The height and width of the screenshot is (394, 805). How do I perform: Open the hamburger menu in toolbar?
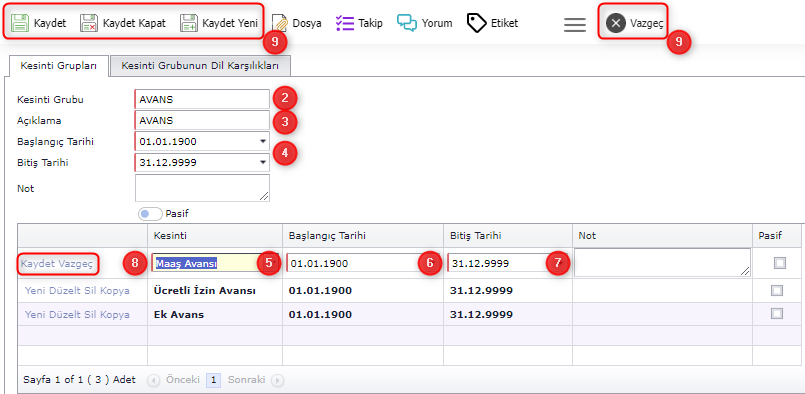pos(574,24)
